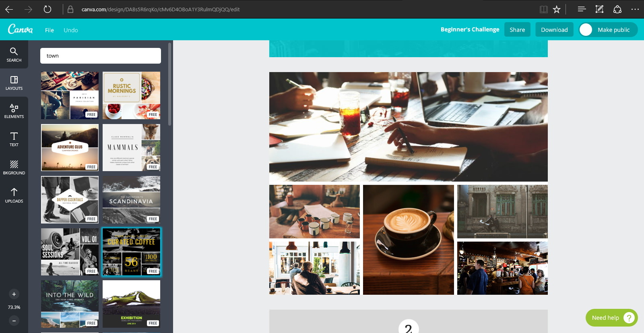644x333 pixels.
Task: Select the Mammals layout thumbnail
Action: click(131, 147)
